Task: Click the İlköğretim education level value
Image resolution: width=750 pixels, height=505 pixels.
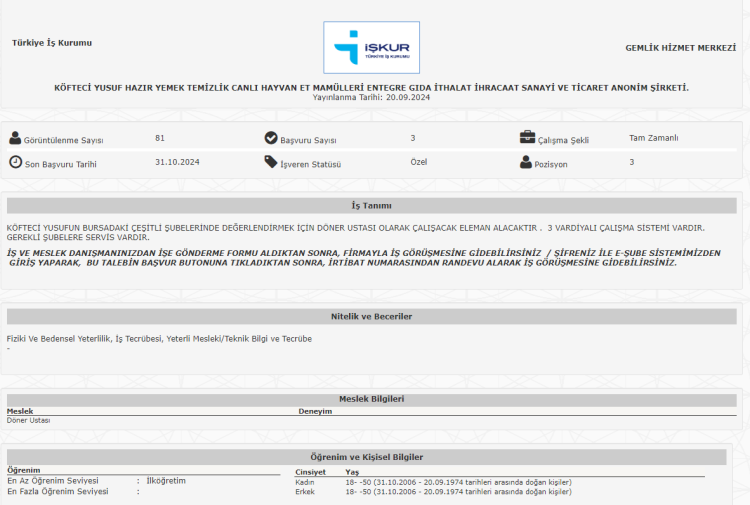Action: tap(166, 481)
